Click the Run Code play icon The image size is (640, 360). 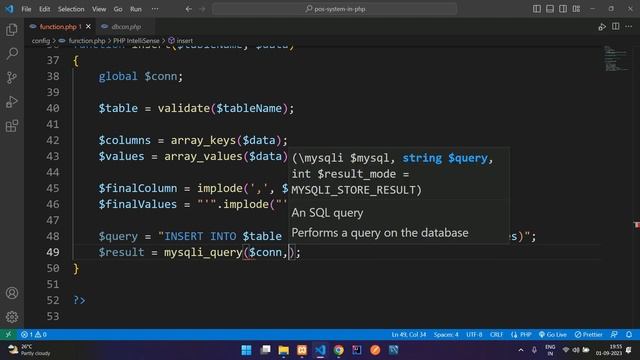pos(602,27)
